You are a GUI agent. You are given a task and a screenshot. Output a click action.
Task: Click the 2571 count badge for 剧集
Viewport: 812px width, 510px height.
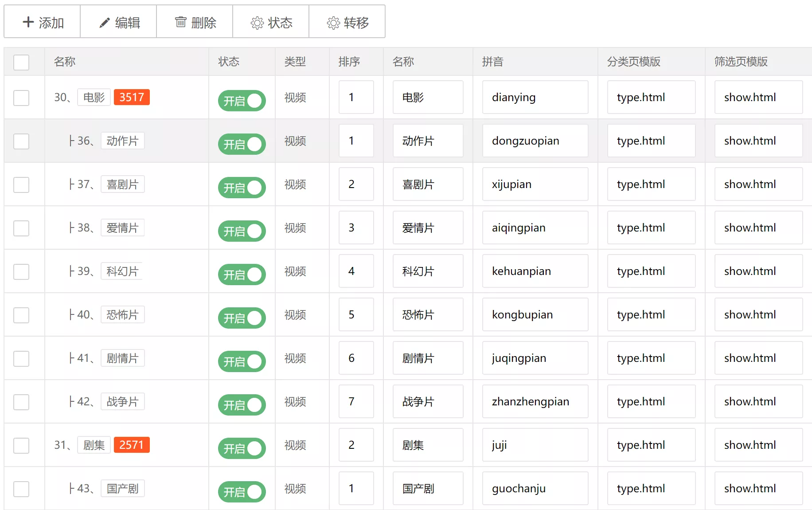pyautogui.click(x=132, y=445)
